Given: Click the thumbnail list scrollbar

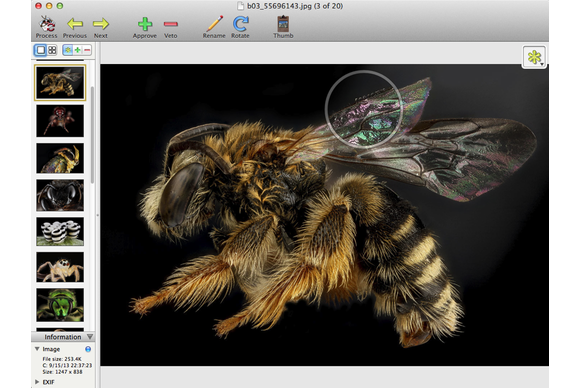Looking at the screenshot, I should coord(92,134).
